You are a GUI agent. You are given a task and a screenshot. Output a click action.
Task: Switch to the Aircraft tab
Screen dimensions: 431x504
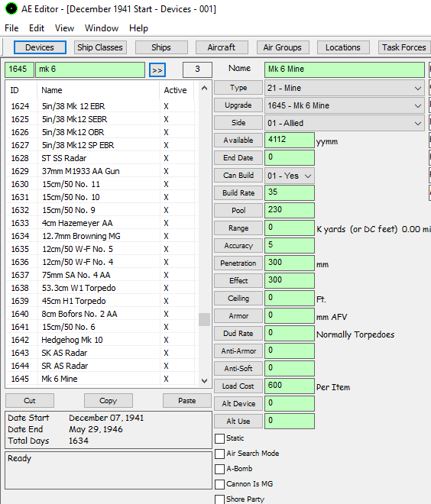(x=222, y=47)
